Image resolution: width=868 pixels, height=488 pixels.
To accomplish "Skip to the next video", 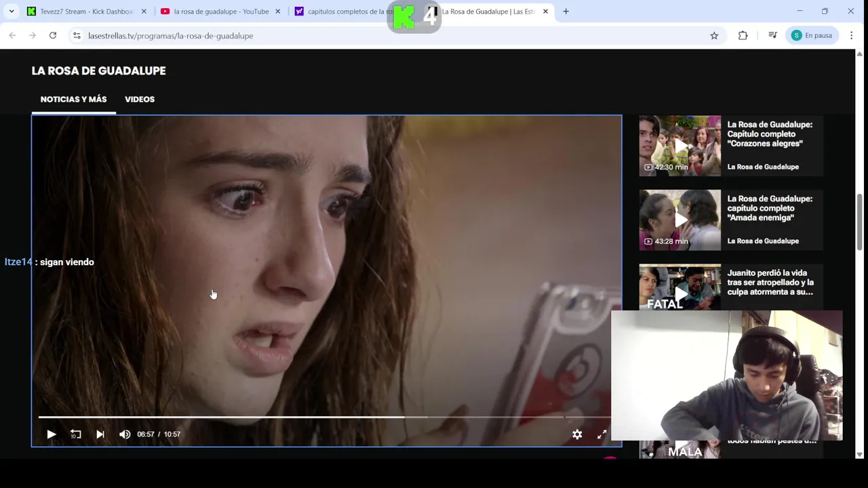I will [100, 434].
